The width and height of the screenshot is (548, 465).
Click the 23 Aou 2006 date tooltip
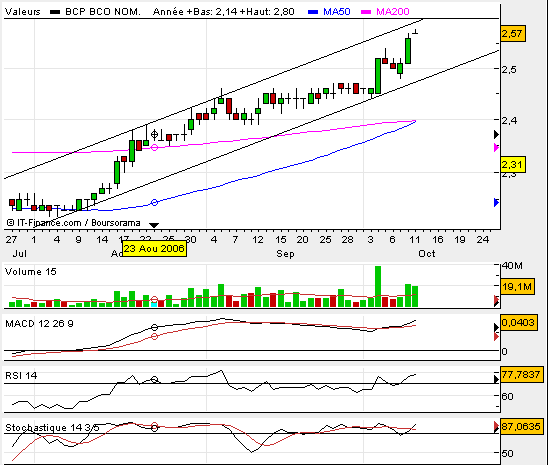154,249
